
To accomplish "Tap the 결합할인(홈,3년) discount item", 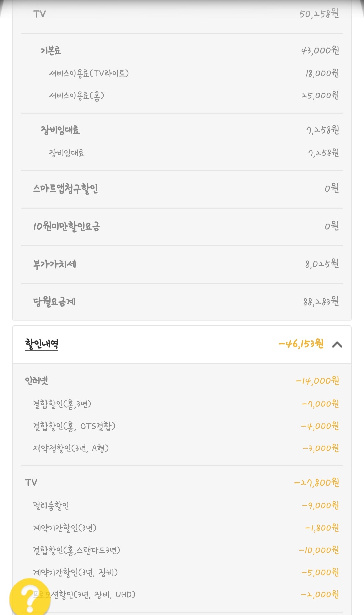I will pos(62,404).
